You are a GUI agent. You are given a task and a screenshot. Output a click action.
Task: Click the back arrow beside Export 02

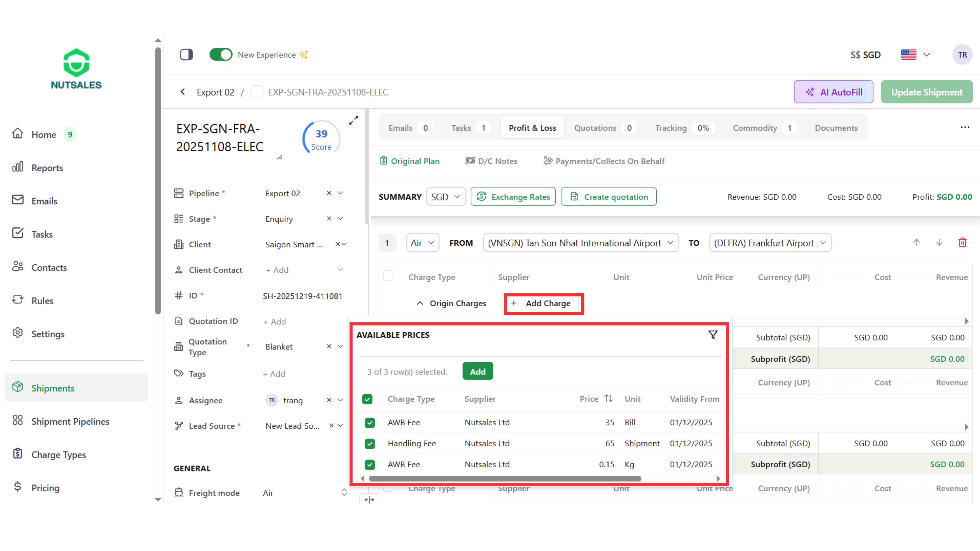183,92
